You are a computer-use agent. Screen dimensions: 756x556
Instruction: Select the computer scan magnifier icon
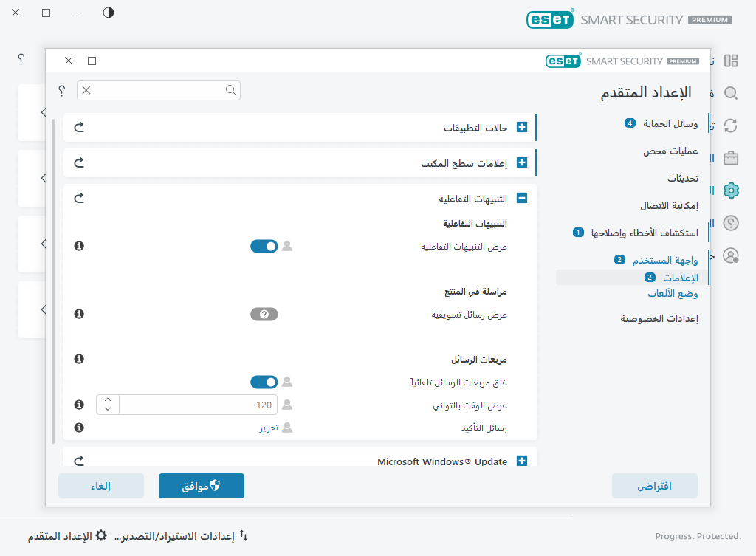(730, 93)
